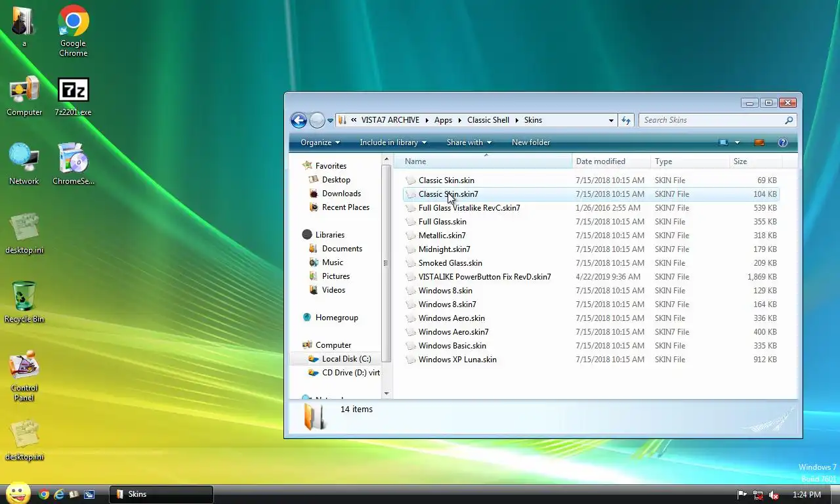
Task: Click the Action Center flag tray icon
Action: tap(742, 495)
